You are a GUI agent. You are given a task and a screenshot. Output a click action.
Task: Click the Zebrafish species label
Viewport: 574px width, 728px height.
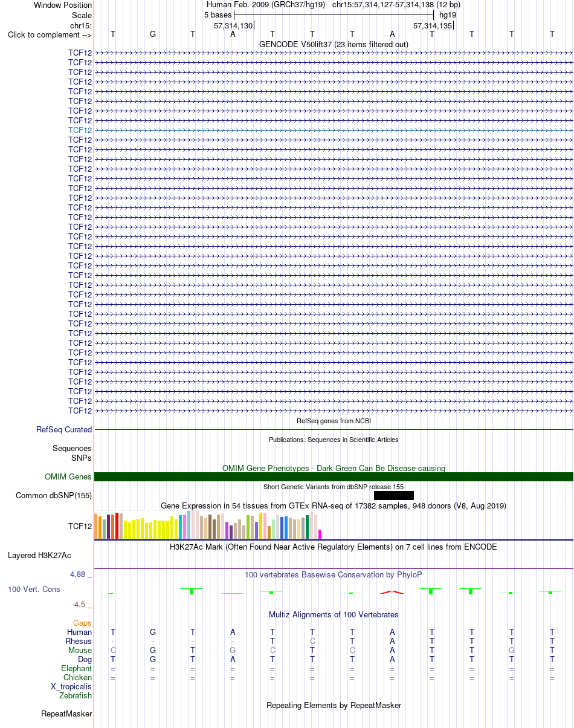(x=76, y=695)
